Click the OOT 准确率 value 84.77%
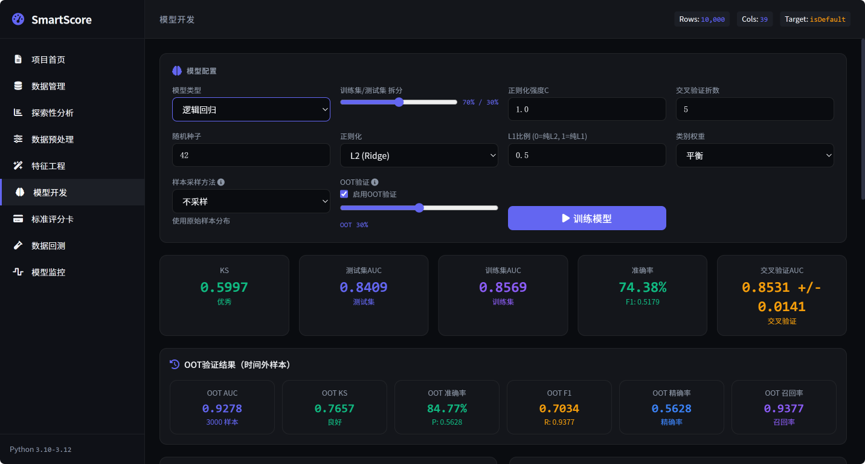865x464 pixels. coord(447,408)
